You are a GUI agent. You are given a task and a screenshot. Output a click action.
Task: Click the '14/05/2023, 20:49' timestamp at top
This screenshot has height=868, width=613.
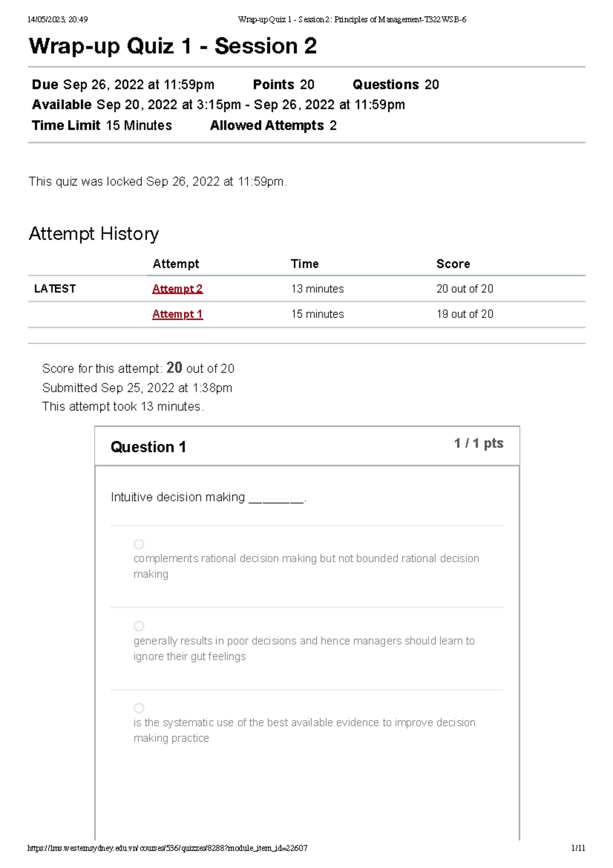[58, 19]
